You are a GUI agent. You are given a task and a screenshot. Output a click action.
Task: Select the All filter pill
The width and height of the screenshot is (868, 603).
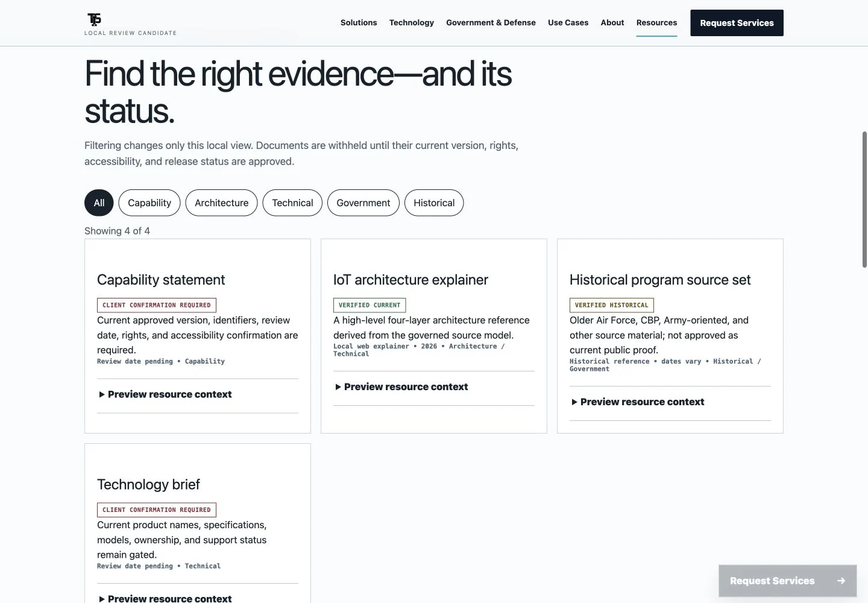tap(99, 203)
